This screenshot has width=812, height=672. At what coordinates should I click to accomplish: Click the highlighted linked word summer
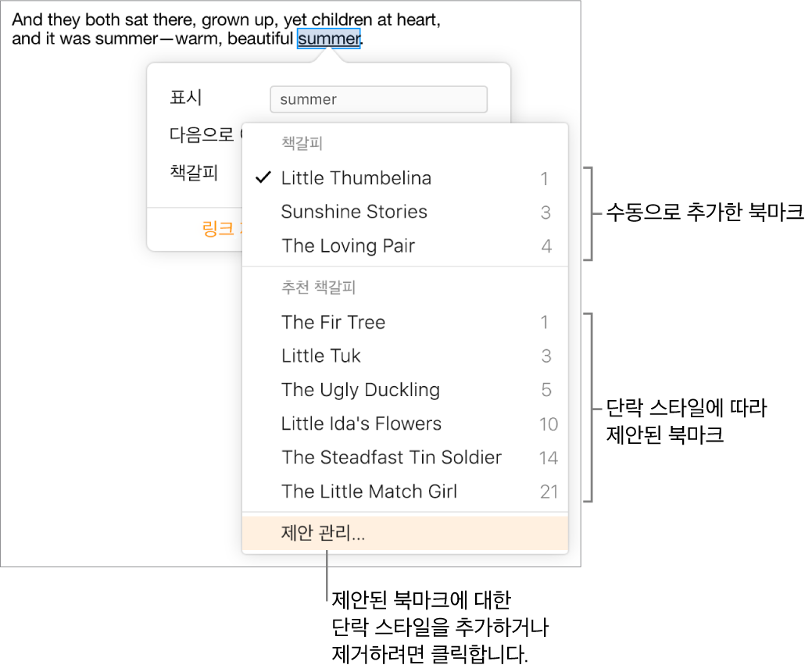click(328, 38)
